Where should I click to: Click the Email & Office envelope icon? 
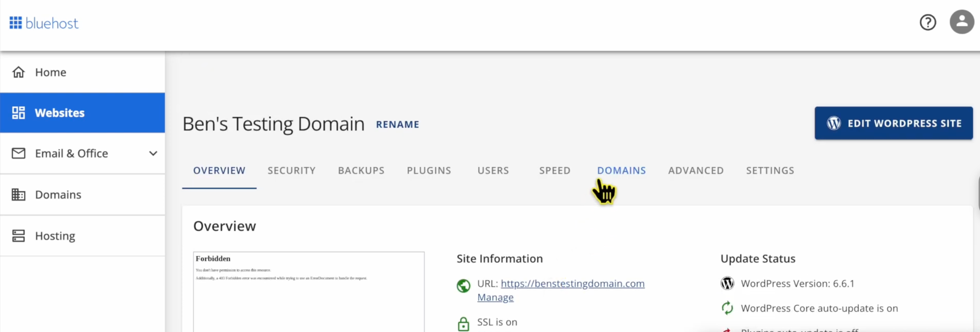(18, 153)
